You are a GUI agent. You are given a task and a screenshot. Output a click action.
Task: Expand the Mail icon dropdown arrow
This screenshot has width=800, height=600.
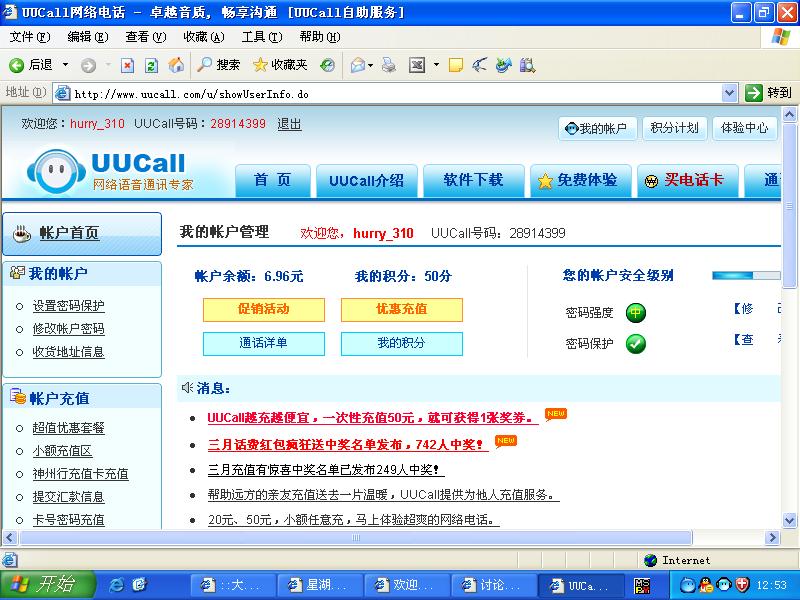(x=370, y=65)
